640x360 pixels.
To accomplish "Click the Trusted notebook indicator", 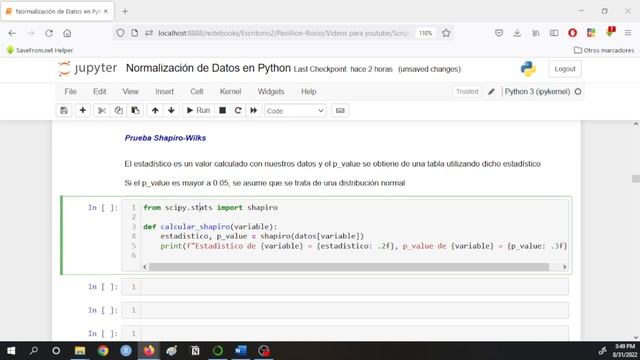I will (467, 91).
